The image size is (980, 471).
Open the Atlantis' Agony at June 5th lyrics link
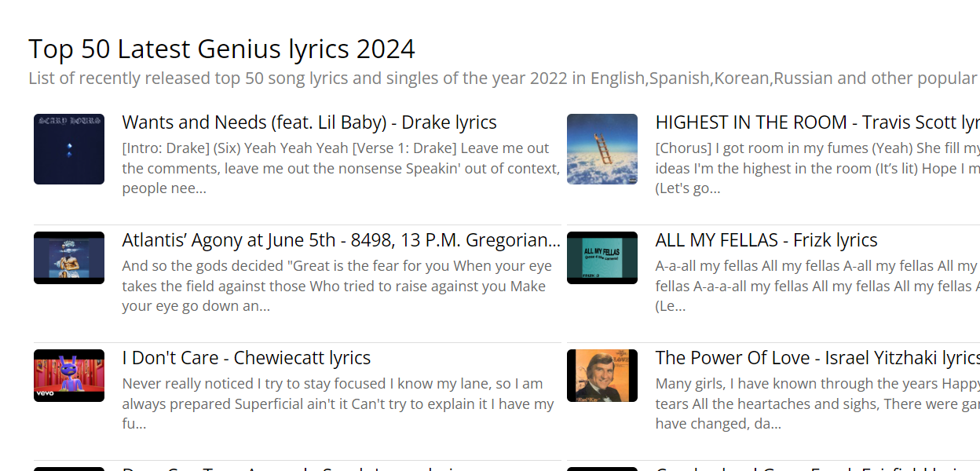pyautogui.click(x=342, y=240)
